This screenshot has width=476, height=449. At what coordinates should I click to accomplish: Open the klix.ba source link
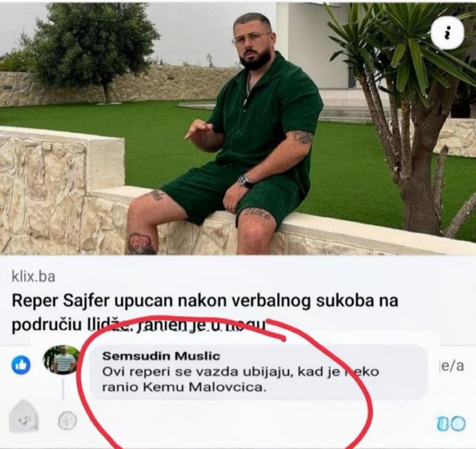(x=33, y=277)
